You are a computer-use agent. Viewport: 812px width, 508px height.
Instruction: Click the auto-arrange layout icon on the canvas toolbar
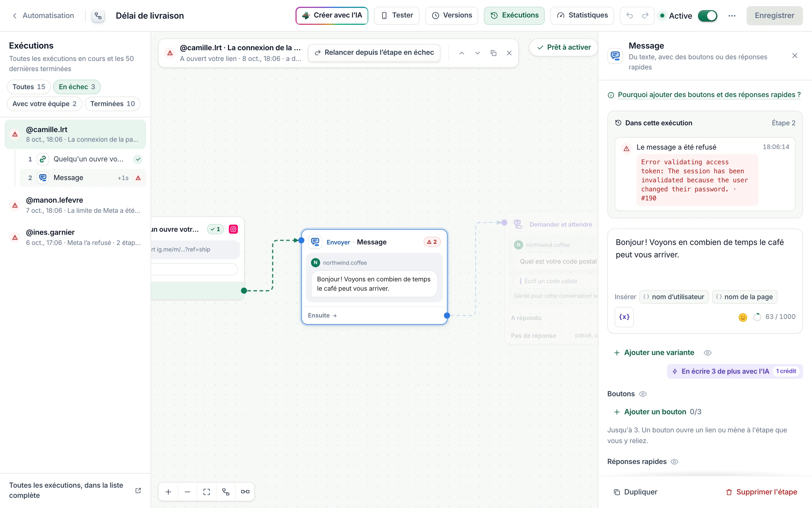226,492
